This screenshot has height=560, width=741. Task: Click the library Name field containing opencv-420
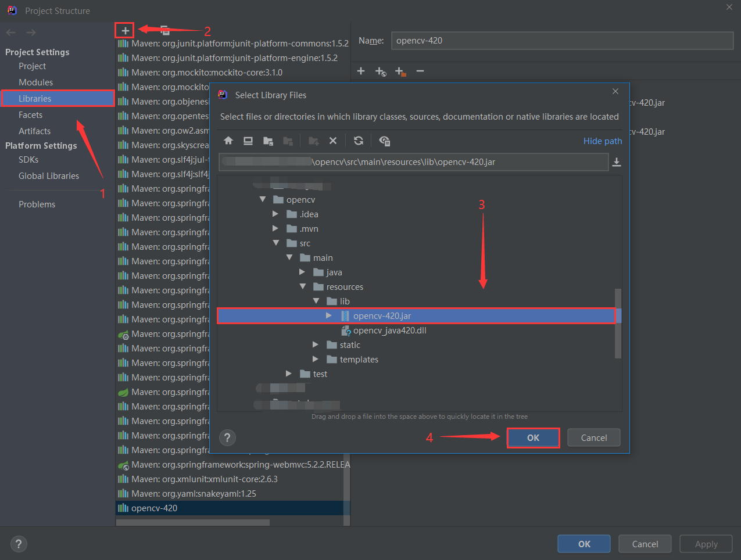(x=562, y=41)
